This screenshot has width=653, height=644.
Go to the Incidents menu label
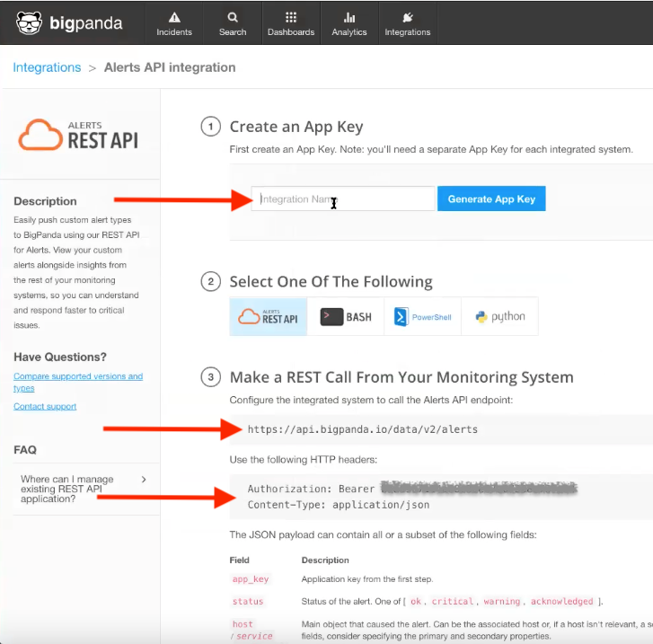tap(174, 32)
